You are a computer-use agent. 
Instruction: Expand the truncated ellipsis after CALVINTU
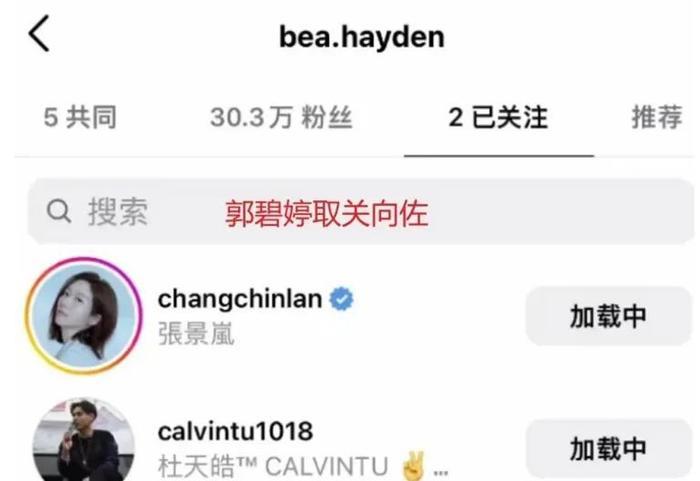441,472
